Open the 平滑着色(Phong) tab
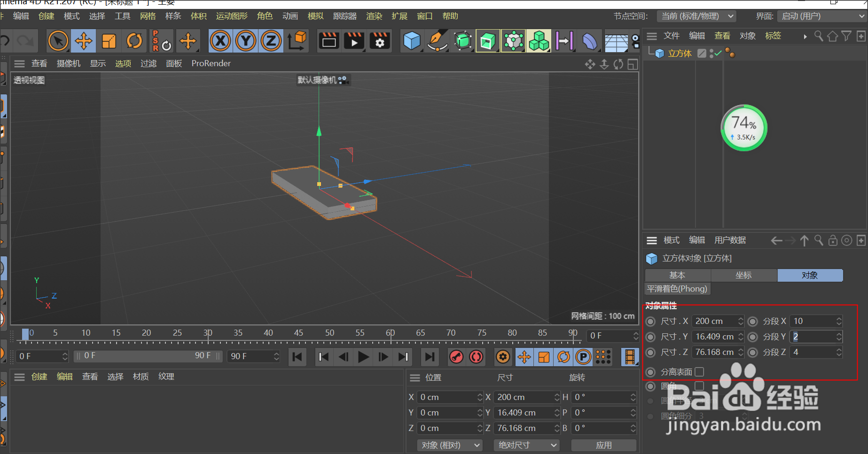Screen dimensions: 868x454 pyautogui.click(x=677, y=289)
